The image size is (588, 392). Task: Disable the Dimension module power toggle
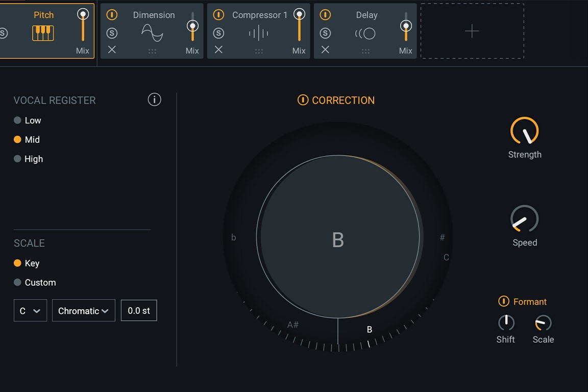112,15
